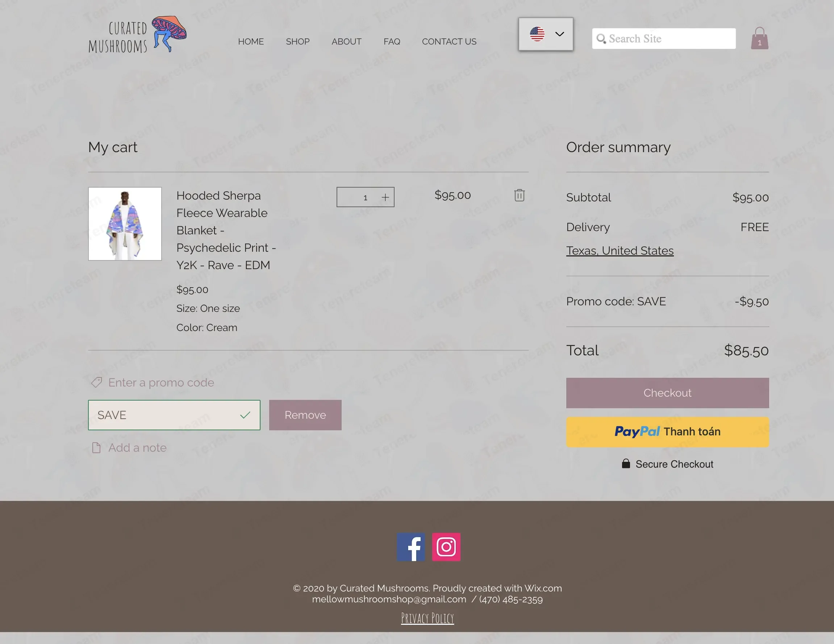Click the My cart heading

[113, 147]
